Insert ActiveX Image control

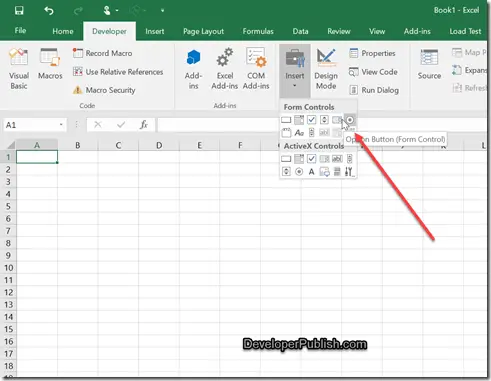324,172
